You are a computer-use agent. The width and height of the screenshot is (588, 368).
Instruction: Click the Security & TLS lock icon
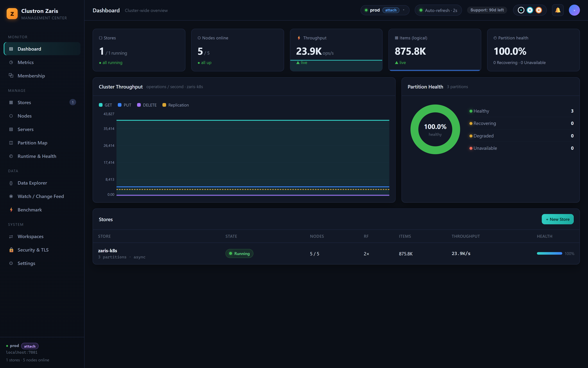11,250
